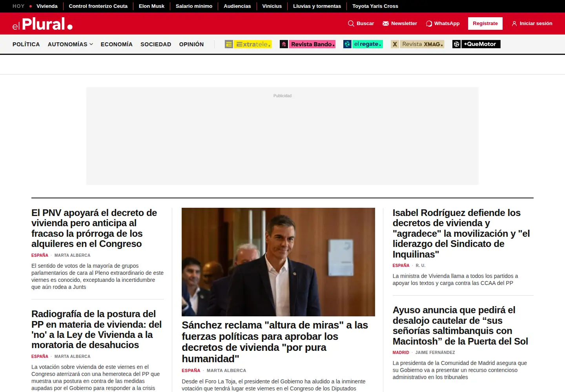This screenshot has width=565, height=392.
Task: Open the Revista Bando logo
Action: click(x=308, y=44)
